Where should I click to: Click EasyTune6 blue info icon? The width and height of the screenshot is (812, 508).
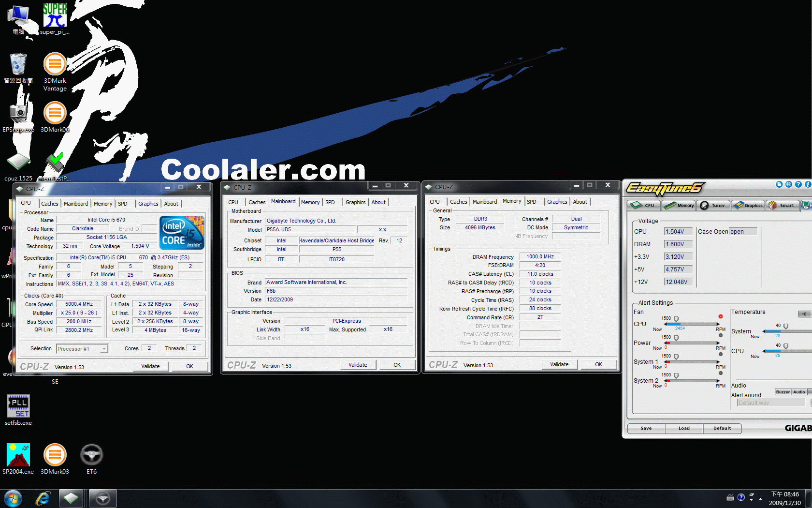tap(808, 184)
